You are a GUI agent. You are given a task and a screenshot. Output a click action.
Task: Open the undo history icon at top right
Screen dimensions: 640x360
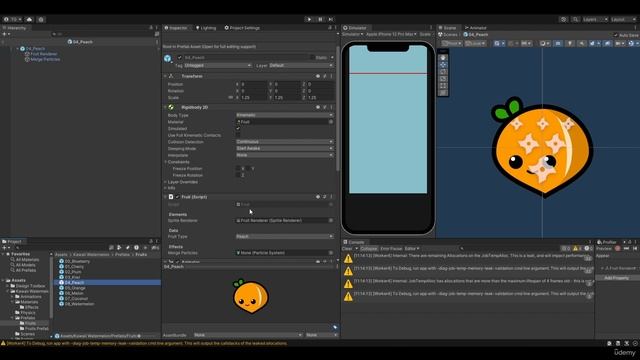pos(564,19)
